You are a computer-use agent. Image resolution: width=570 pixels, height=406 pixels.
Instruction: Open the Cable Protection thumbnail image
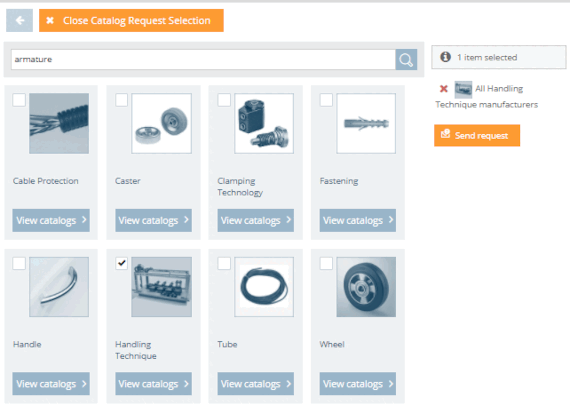(59, 123)
